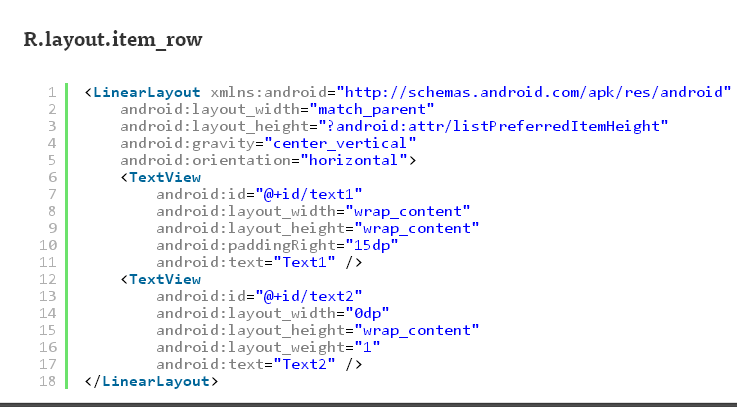Click line number 5 in gutter
The image size is (737, 408).
(52, 160)
